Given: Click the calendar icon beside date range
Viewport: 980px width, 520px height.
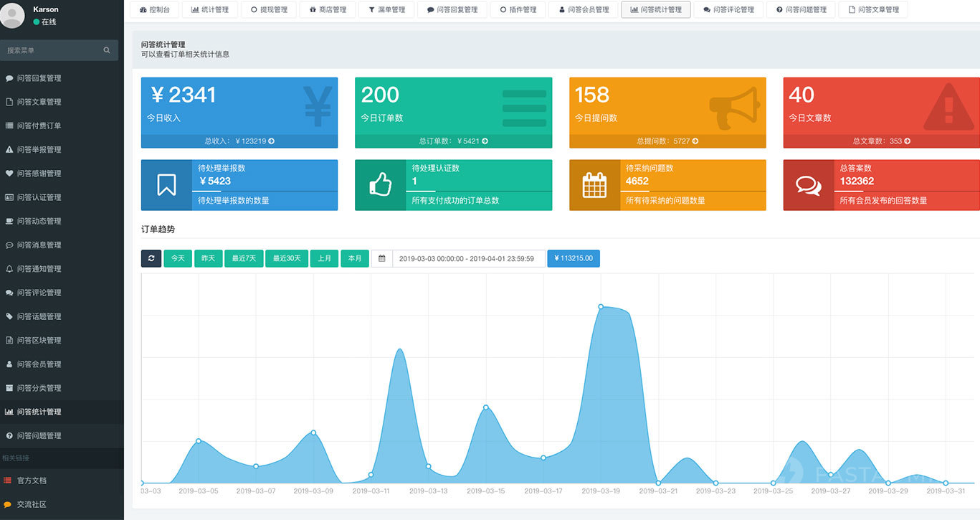Looking at the screenshot, I should pos(382,258).
